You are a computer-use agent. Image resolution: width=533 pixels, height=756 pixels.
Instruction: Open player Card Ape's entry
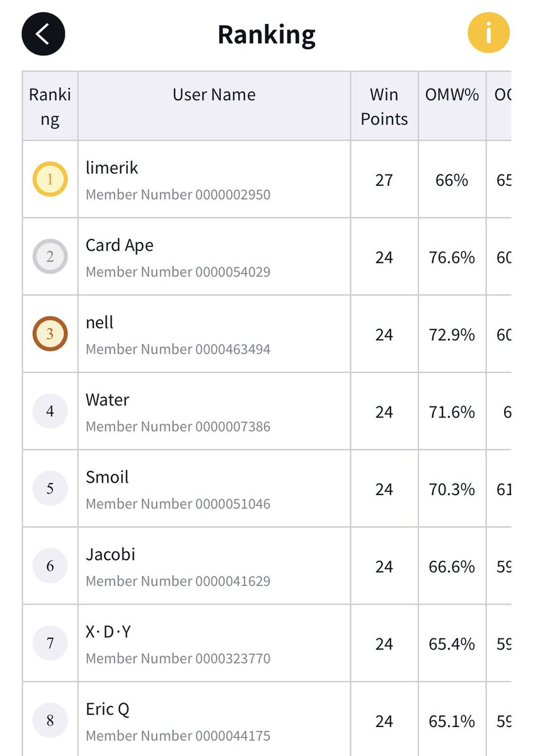(x=120, y=245)
